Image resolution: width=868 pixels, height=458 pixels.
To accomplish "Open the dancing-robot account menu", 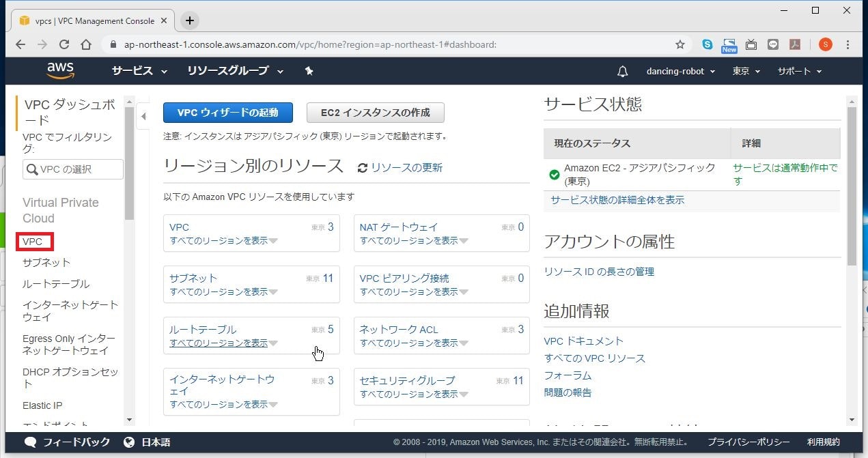I will [681, 71].
